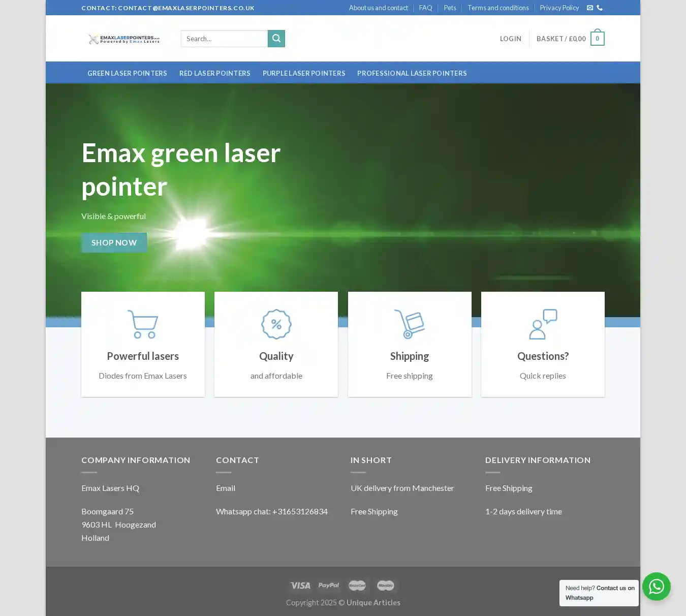Go to Purple Laser Pointers category
The height and width of the screenshot is (616, 686).
pyautogui.click(x=304, y=73)
